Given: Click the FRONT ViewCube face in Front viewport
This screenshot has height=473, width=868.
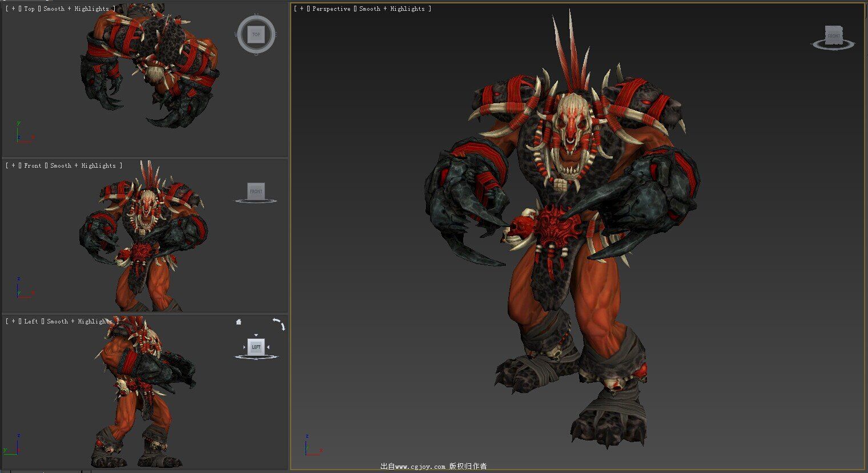Looking at the screenshot, I should pos(256,191).
